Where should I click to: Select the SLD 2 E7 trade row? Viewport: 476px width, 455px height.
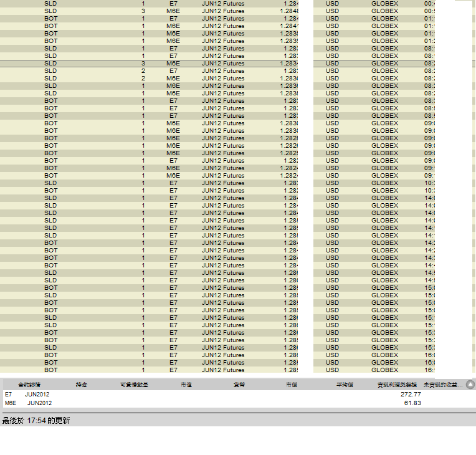(x=217, y=71)
